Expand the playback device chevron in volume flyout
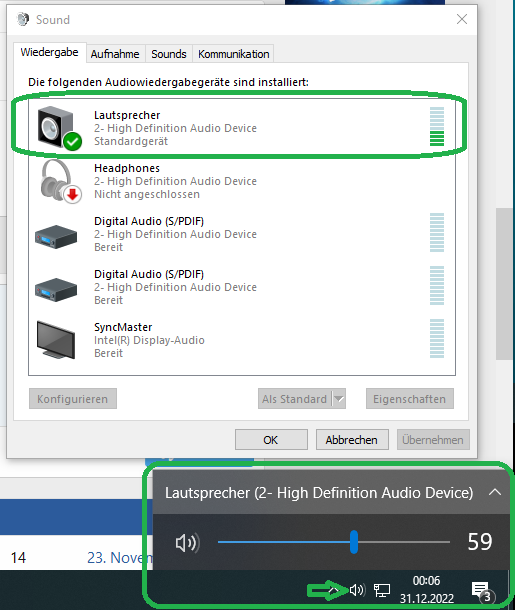 click(x=495, y=492)
